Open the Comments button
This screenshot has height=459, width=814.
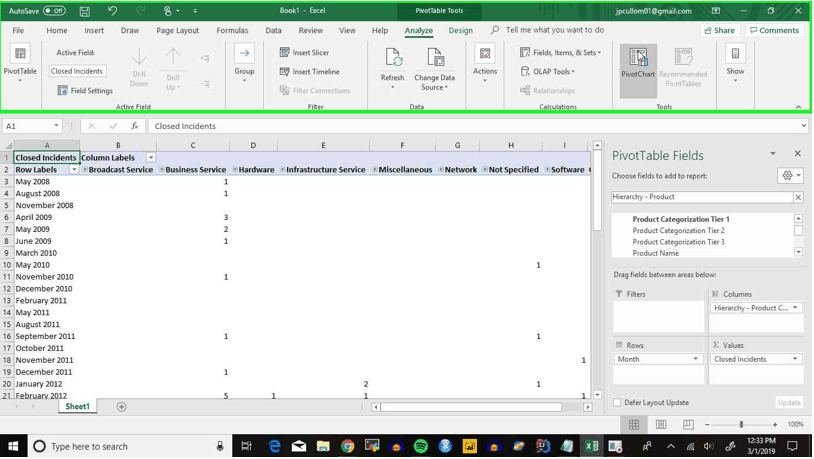pos(775,31)
